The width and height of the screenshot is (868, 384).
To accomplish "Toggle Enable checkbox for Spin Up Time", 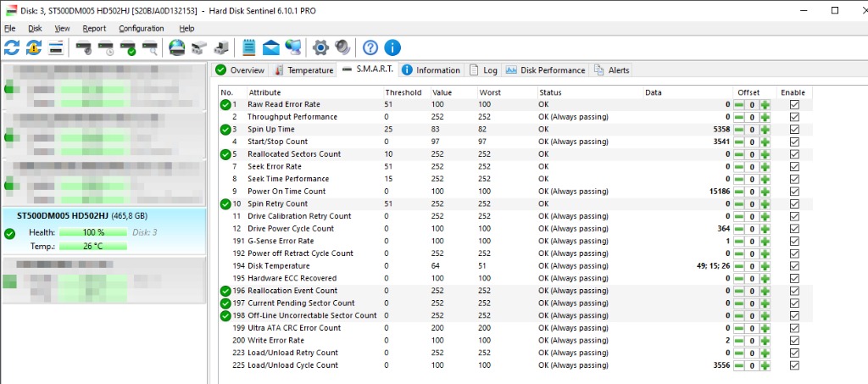I will click(x=794, y=130).
